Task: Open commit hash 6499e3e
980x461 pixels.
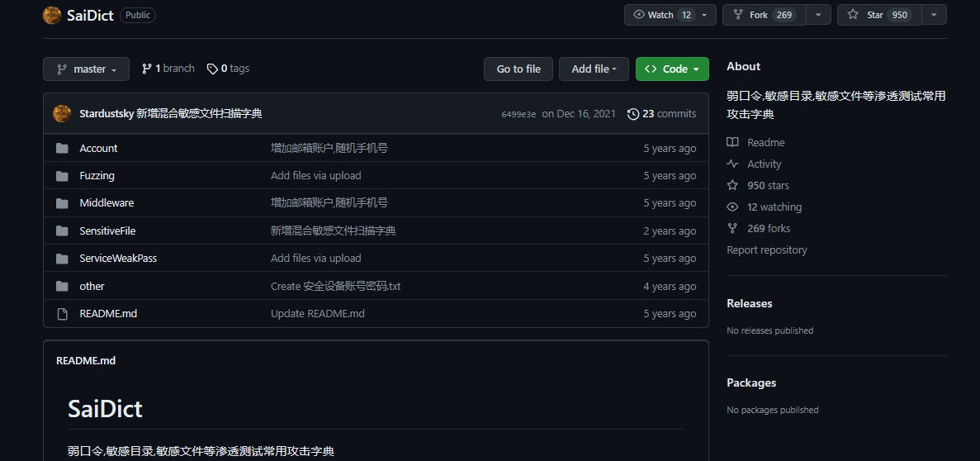Action: point(518,115)
